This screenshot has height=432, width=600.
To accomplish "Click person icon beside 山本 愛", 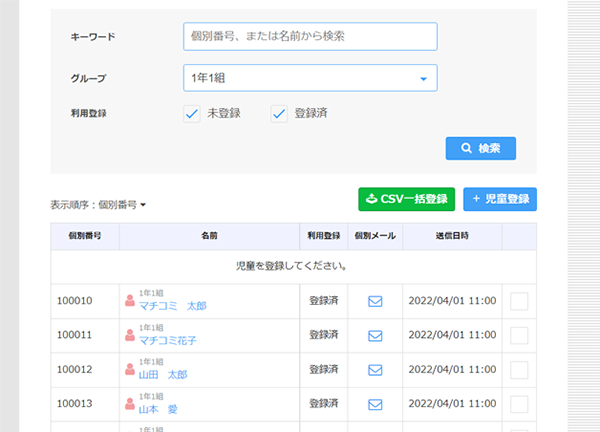I will (129, 405).
